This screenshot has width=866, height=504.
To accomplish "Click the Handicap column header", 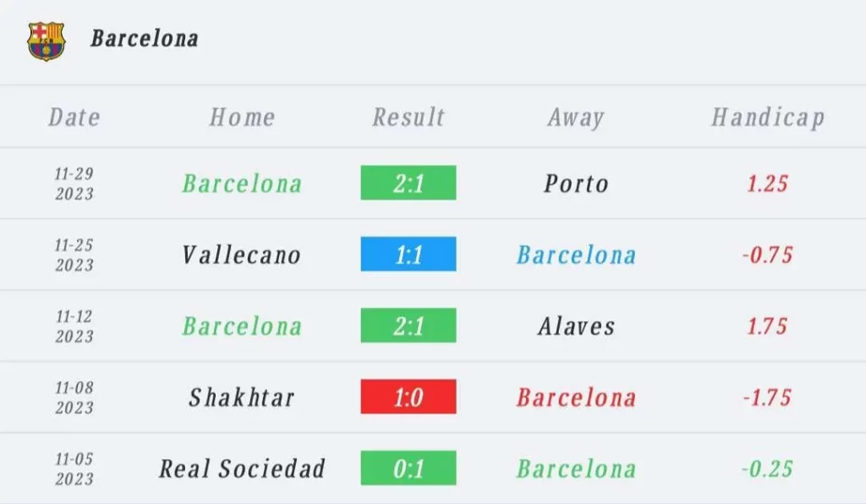I will pyautogui.click(x=768, y=118).
